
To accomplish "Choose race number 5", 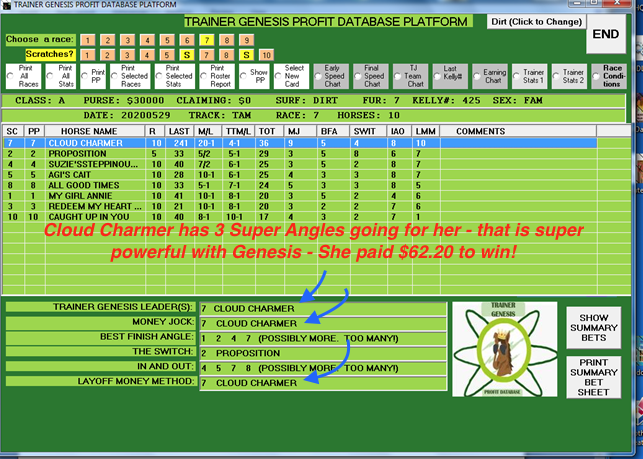I will click(167, 40).
